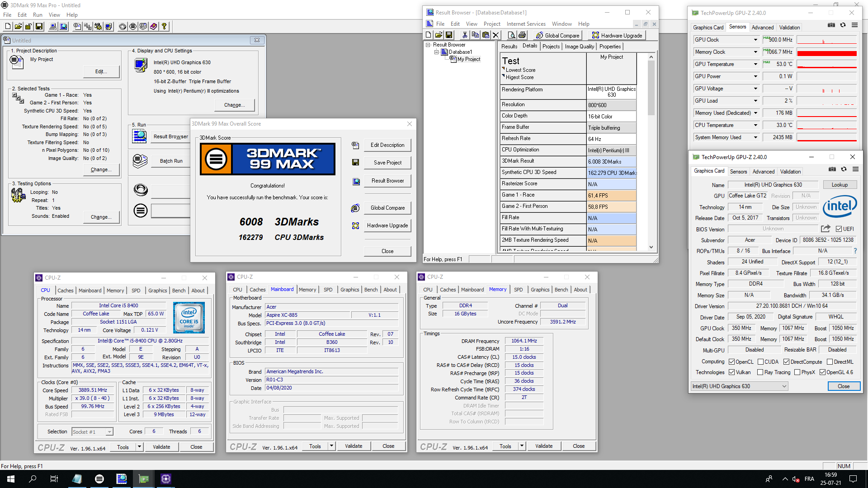Toggle OpenCL checkbox in GPU-Z
Image resolution: width=868 pixels, height=488 pixels.
[x=731, y=362]
